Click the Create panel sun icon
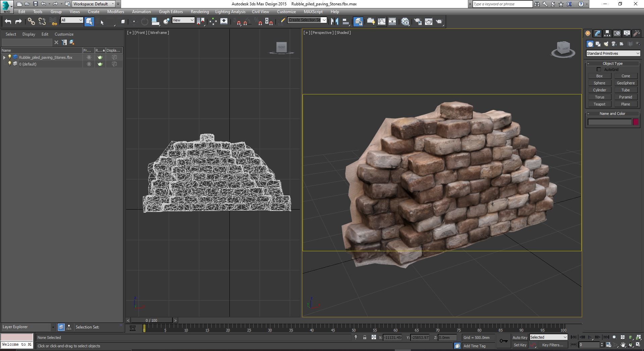 coord(588,33)
